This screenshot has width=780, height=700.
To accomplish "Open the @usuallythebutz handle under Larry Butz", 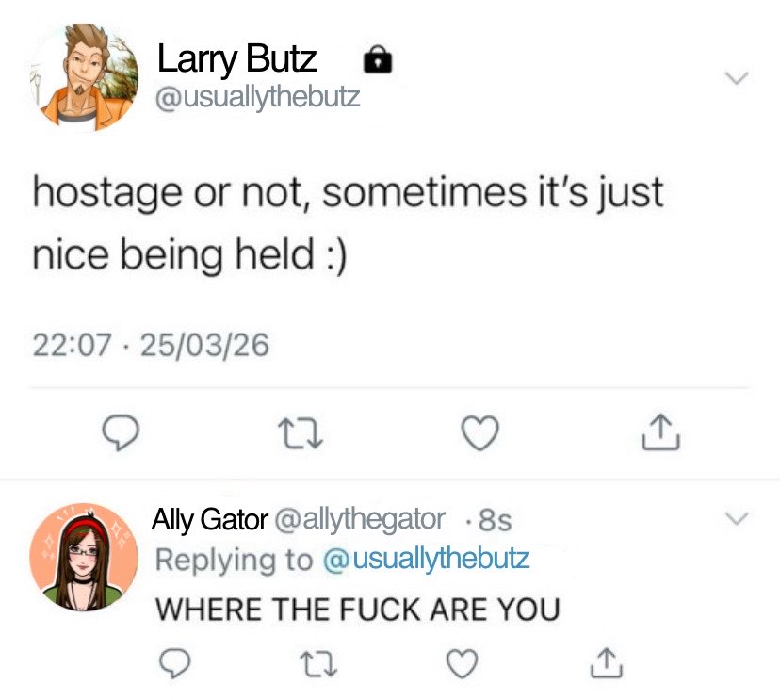I will click(x=258, y=97).
